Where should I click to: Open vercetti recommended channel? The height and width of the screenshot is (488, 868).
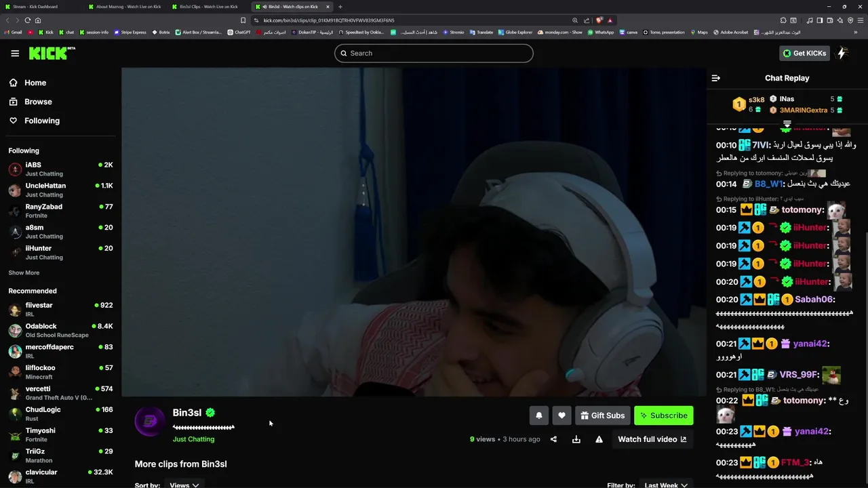[60, 393]
